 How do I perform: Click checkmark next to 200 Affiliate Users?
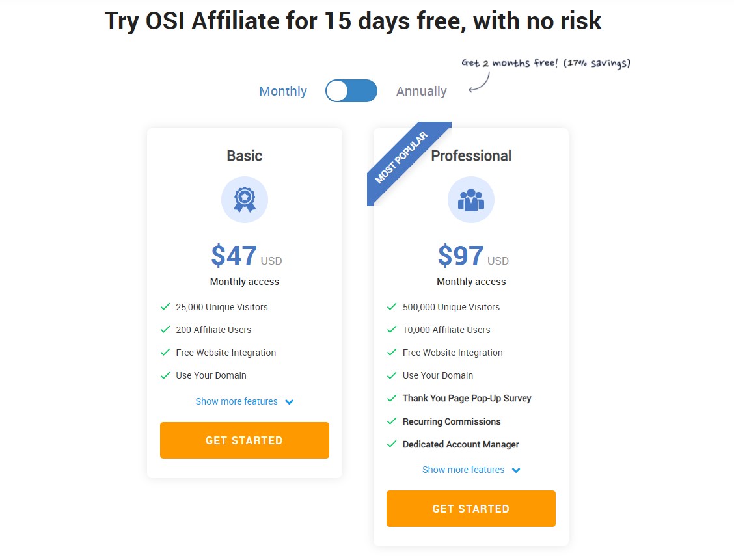165,329
